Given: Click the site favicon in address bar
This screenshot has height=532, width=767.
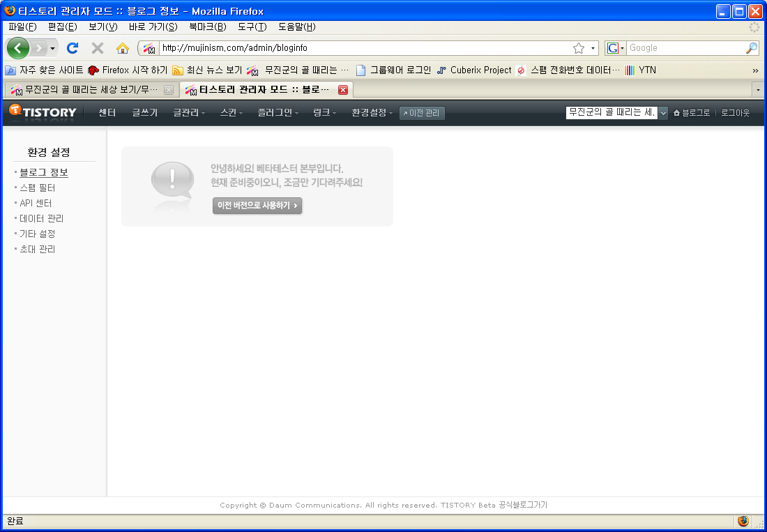Looking at the screenshot, I should coord(149,48).
